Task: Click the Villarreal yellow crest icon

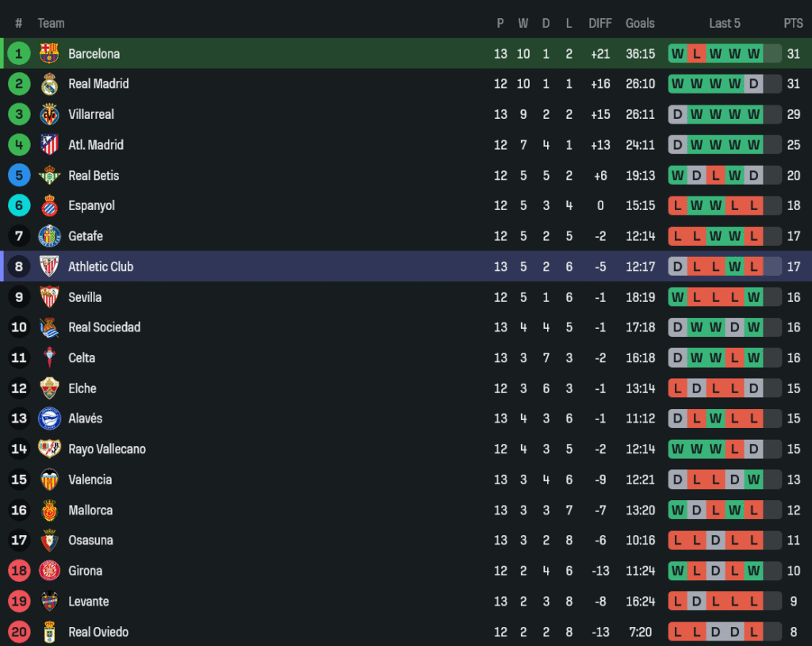Action: click(49, 114)
